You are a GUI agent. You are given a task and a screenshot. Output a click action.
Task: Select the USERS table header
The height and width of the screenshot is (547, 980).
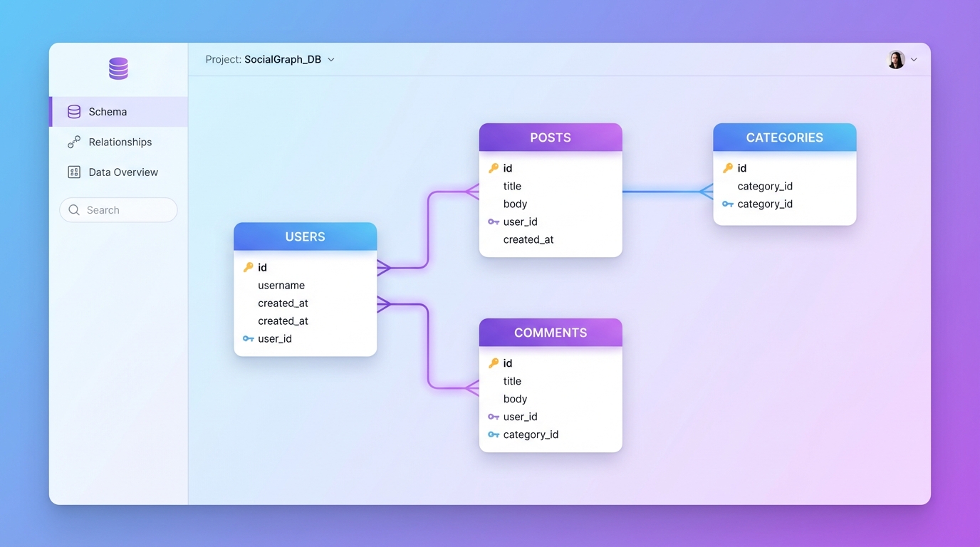[x=305, y=236]
